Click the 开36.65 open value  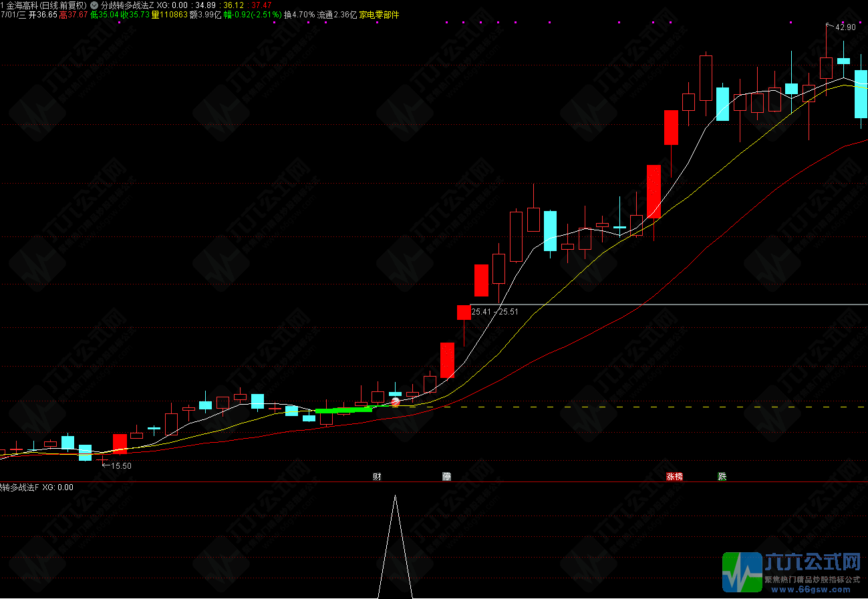pyautogui.click(x=43, y=14)
